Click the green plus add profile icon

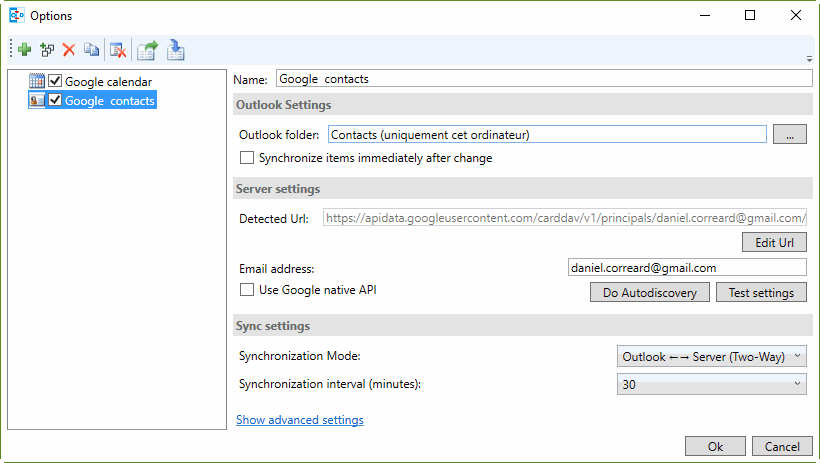[x=25, y=49]
